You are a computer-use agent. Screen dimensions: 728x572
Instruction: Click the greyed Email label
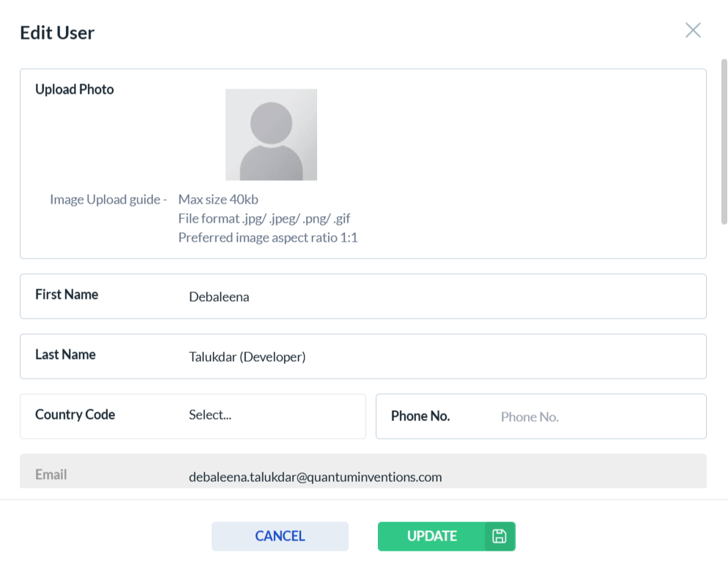[51, 475]
